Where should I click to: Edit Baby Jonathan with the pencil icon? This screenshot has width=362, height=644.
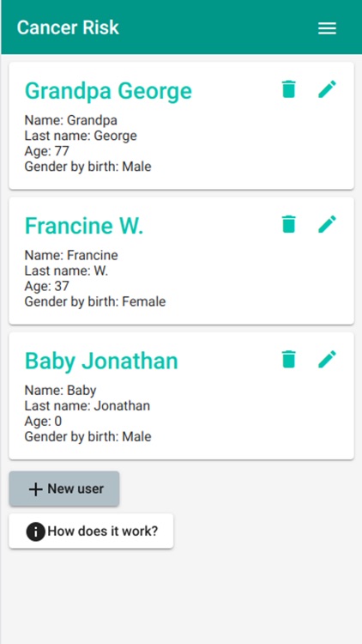click(327, 359)
